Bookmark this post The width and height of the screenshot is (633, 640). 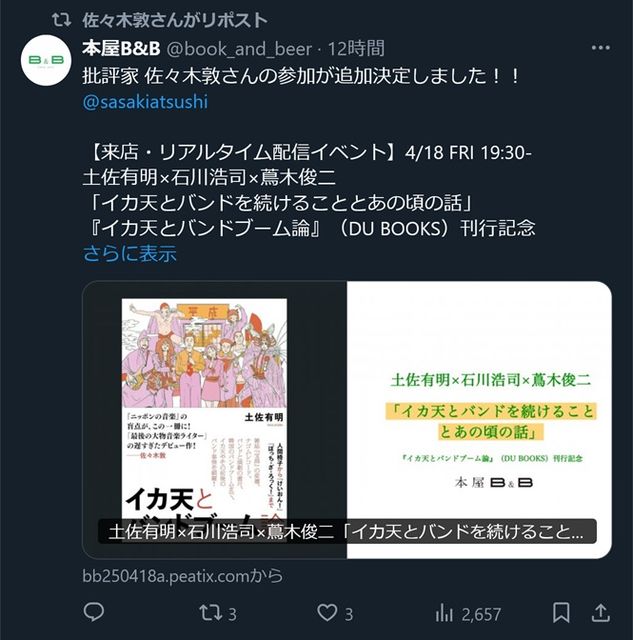(x=561, y=613)
